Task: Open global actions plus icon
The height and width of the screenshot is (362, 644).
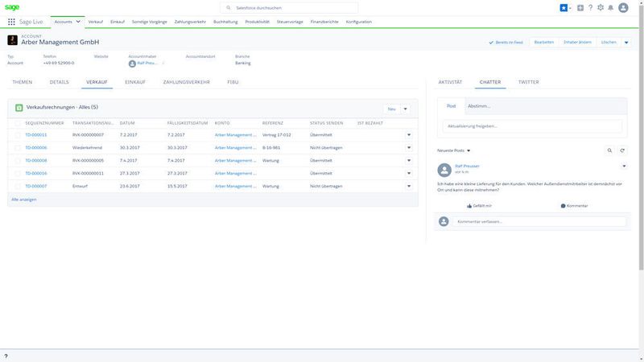Action: pos(580,8)
